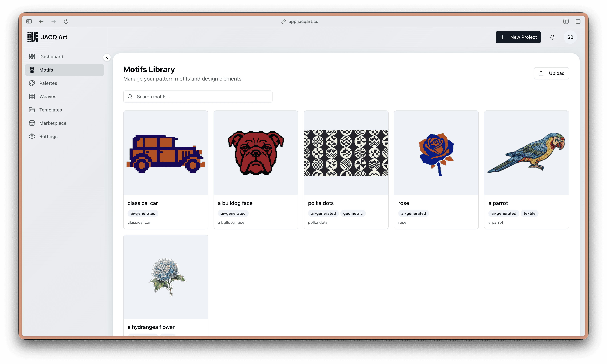This screenshot has height=364, width=607.
Task: Click the New Project button
Action: pyautogui.click(x=518, y=37)
